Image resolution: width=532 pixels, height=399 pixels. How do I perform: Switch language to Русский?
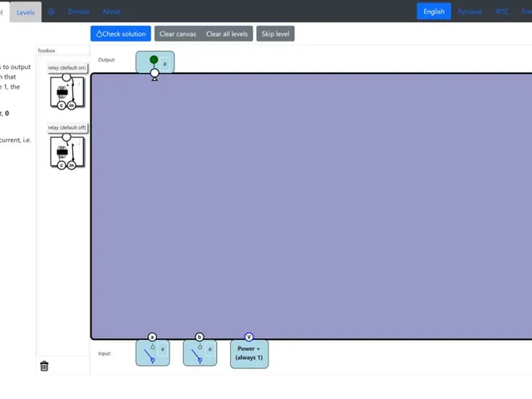(x=470, y=12)
